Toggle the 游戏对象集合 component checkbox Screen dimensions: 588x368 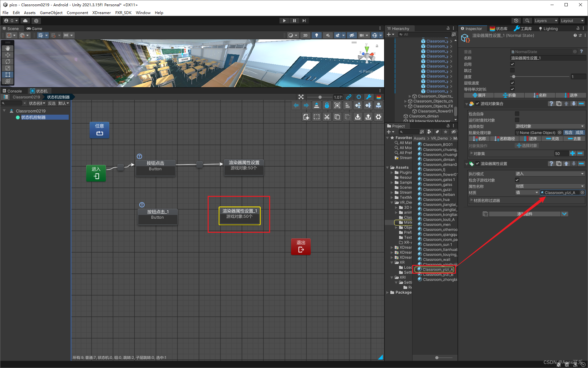pyautogui.click(x=477, y=103)
